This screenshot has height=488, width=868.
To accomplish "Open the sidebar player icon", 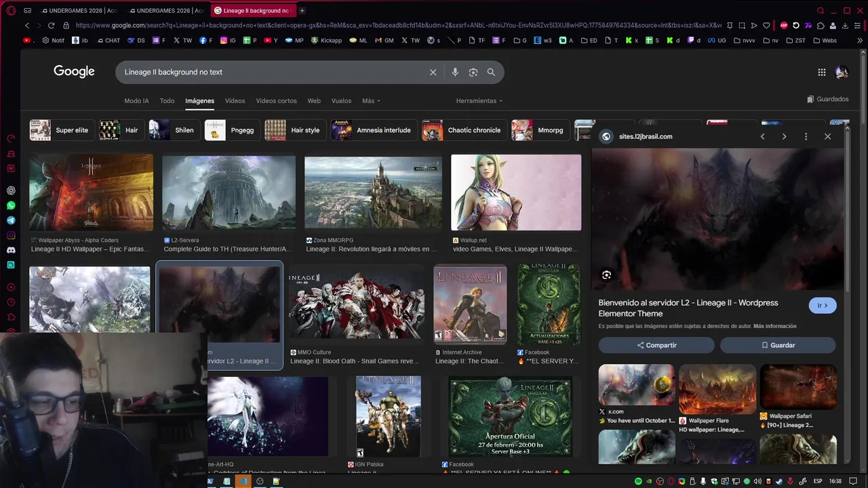I will coord(11,287).
